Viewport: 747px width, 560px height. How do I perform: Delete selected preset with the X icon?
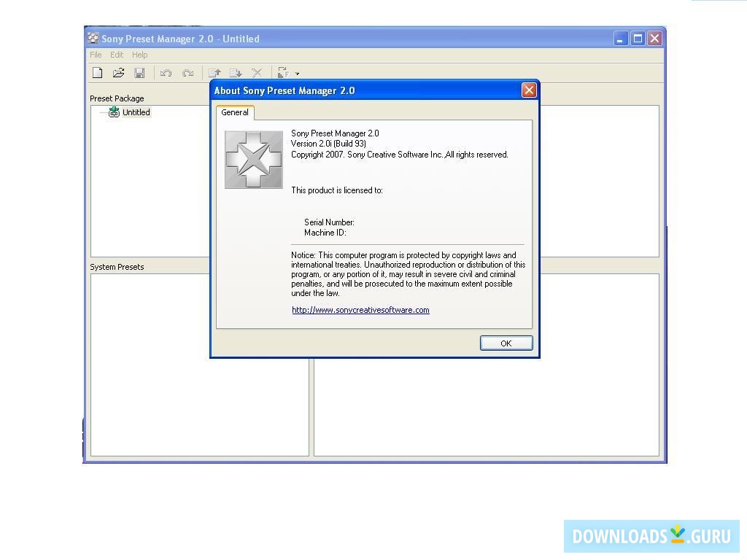click(257, 72)
